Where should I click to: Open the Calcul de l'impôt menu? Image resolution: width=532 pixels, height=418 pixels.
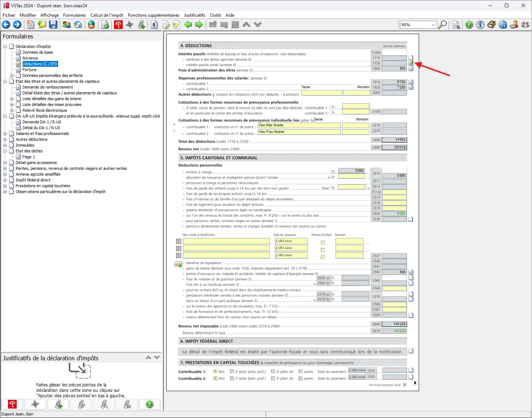(x=106, y=15)
